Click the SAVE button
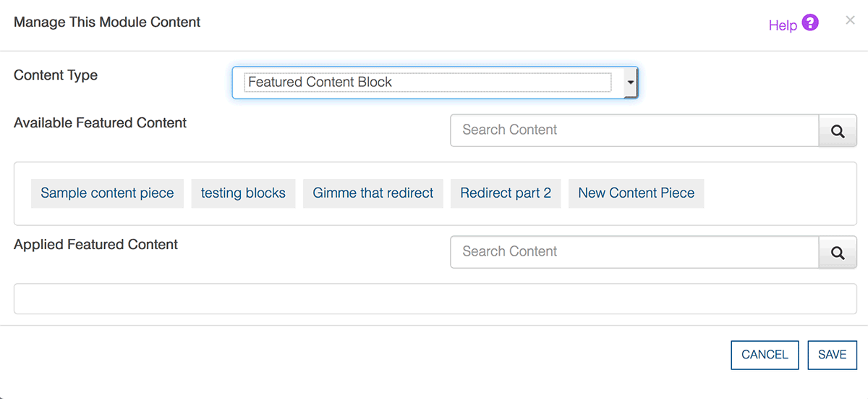The image size is (868, 399). pyautogui.click(x=833, y=355)
